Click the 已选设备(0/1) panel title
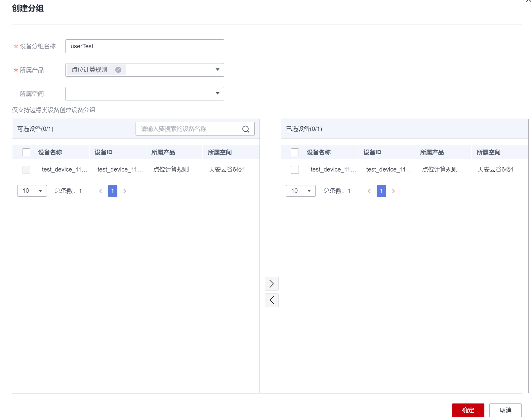The image size is (532, 419). coord(304,129)
